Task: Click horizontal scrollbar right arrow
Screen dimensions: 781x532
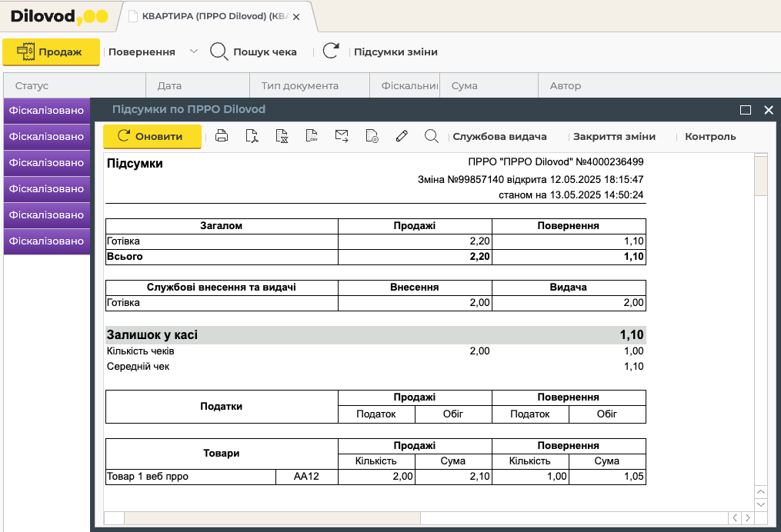Action: click(x=748, y=518)
